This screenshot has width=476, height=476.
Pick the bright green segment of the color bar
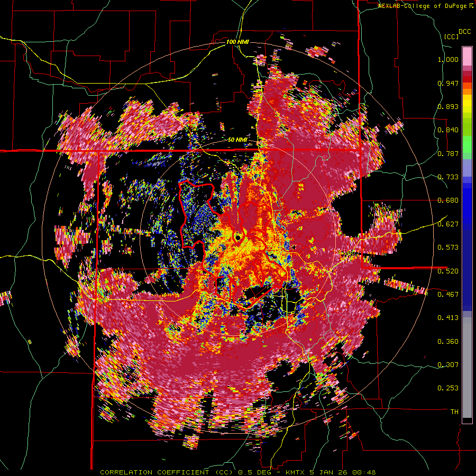467,144
